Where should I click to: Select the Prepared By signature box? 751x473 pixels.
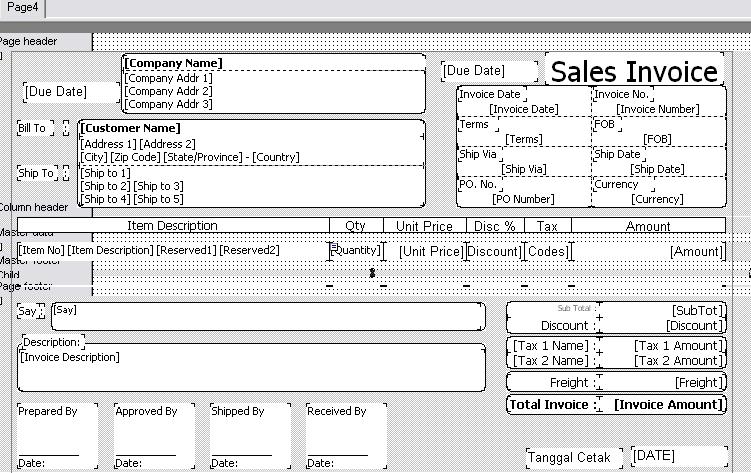click(57, 435)
